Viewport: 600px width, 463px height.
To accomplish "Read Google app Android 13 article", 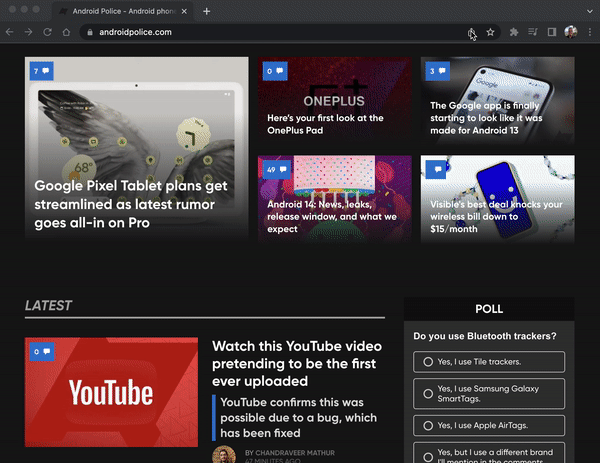I will click(486, 118).
